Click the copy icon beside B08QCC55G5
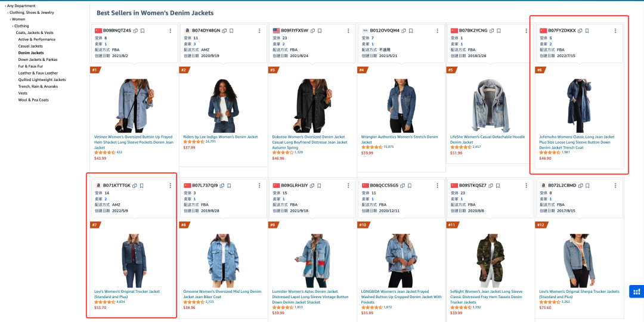 tap(403, 185)
